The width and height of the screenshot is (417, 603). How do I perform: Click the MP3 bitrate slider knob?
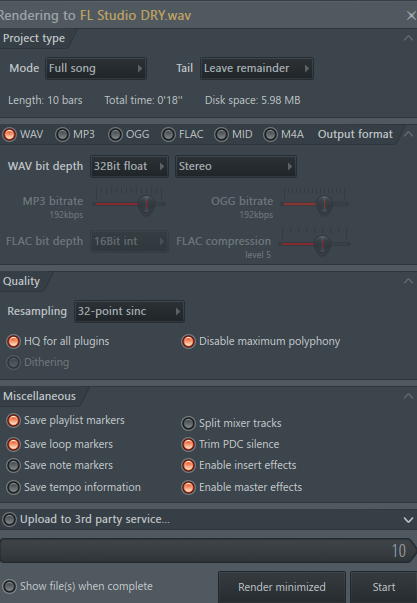pyautogui.click(x=146, y=204)
